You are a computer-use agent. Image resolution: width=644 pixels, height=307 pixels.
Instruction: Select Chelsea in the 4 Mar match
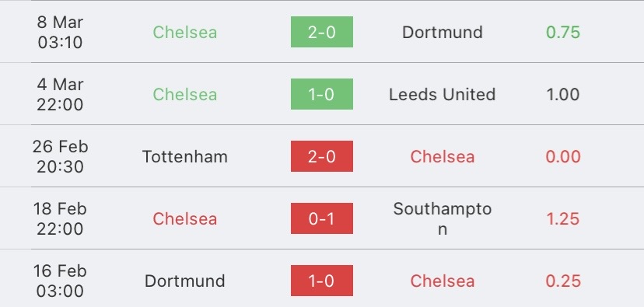[185, 94]
